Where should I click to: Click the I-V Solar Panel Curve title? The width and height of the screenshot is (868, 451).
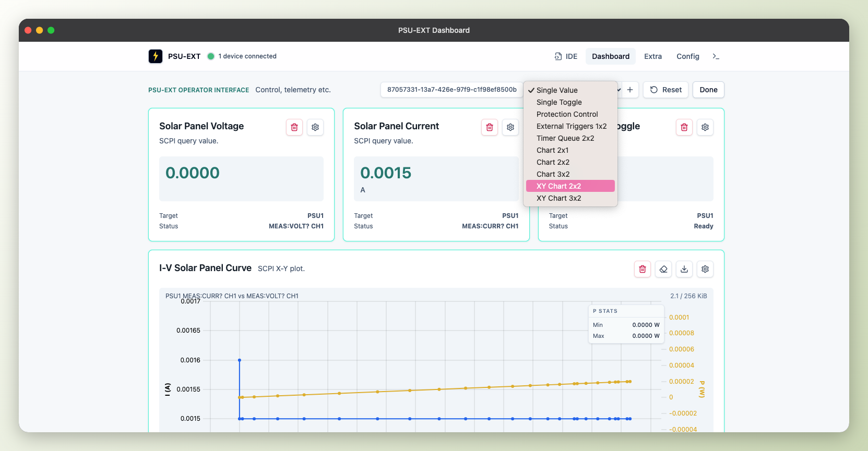pos(205,268)
